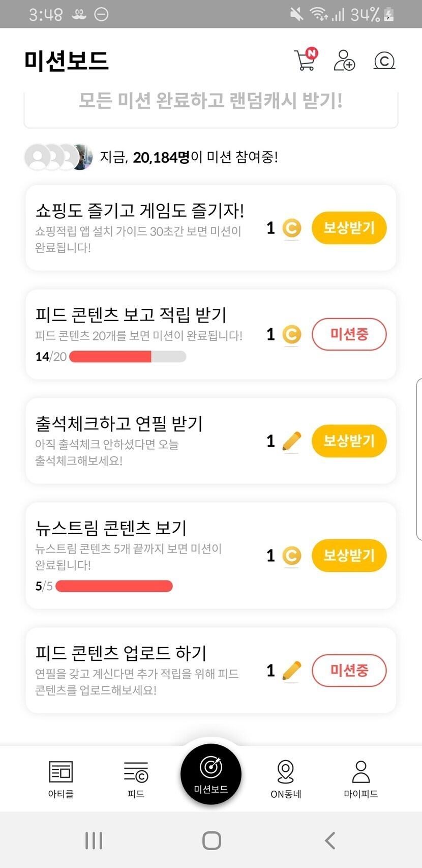422x868 pixels.
Task: Open the ON동네 tab
Action: pyautogui.click(x=286, y=778)
